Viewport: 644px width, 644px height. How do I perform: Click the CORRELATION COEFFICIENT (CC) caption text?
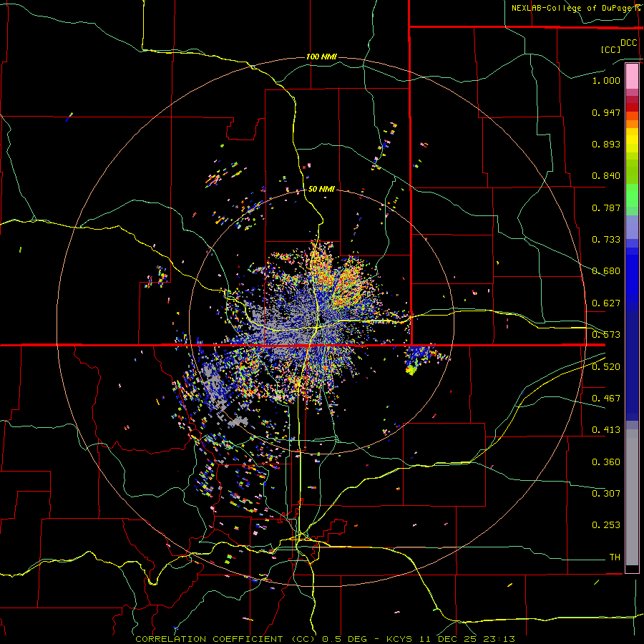225,639
